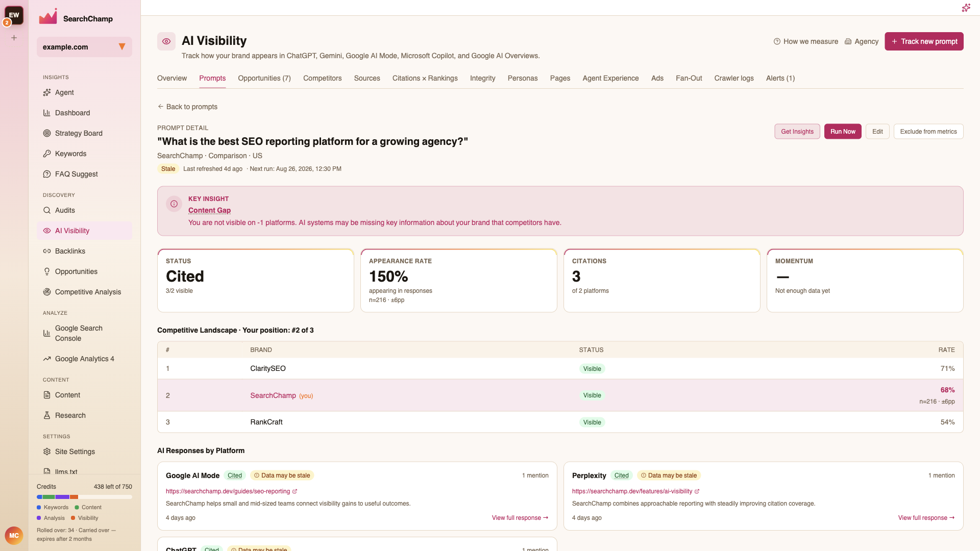
Task: Open the Content Gap insight link
Action: pyautogui.click(x=209, y=210)
